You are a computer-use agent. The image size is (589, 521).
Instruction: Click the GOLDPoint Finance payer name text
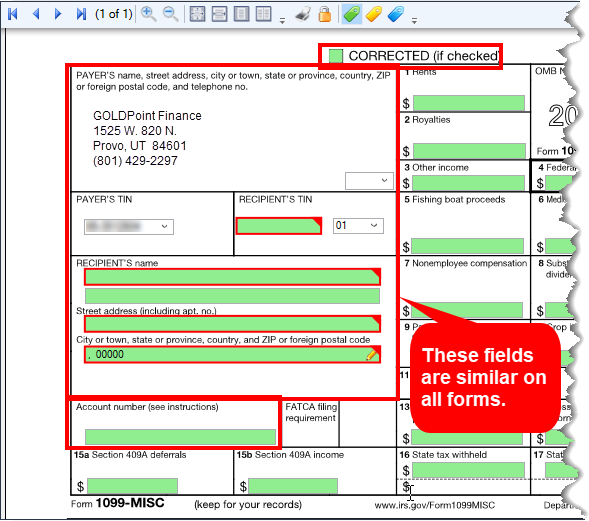click(x=147, y=115)
